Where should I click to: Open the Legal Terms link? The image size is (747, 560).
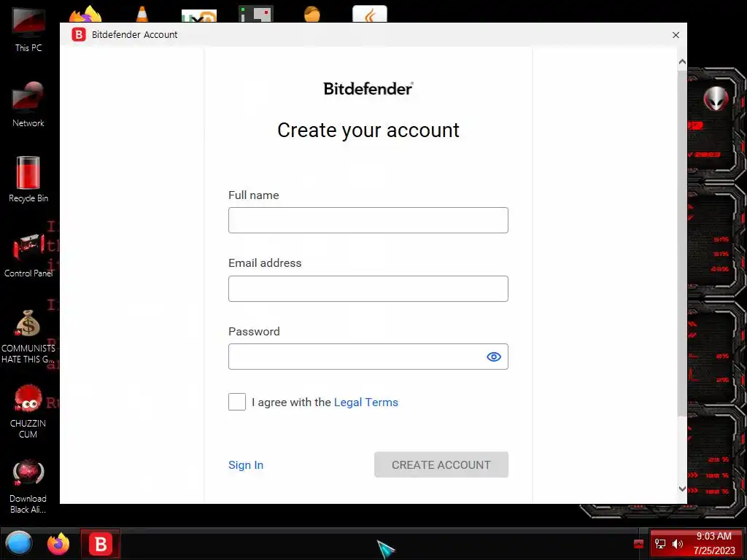(366, 402)
